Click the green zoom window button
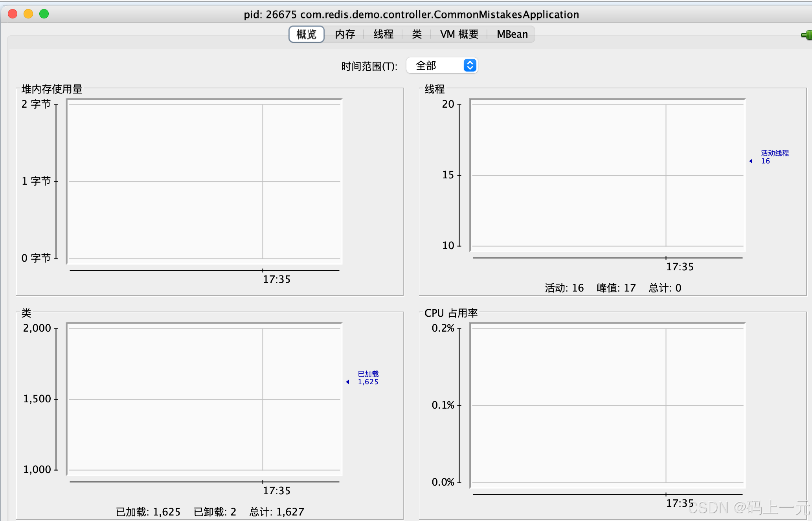The height and width of the screenshot is (521, 812). 44,14
